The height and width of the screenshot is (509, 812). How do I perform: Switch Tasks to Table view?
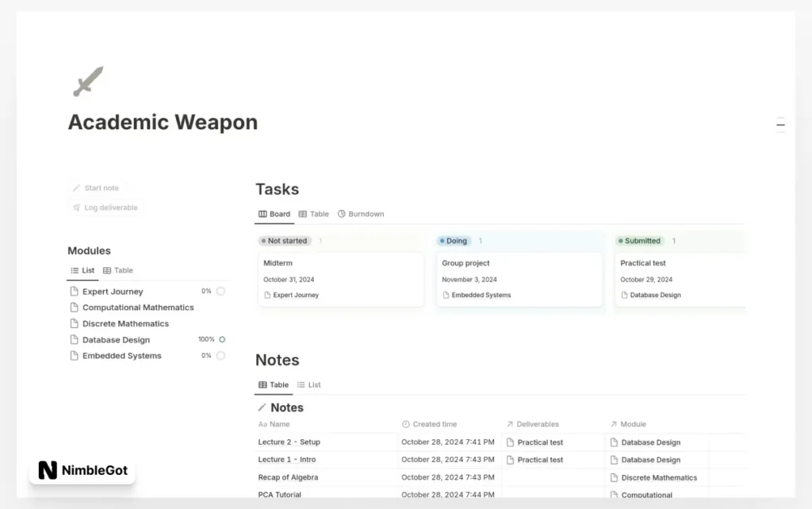click(314, 214)
